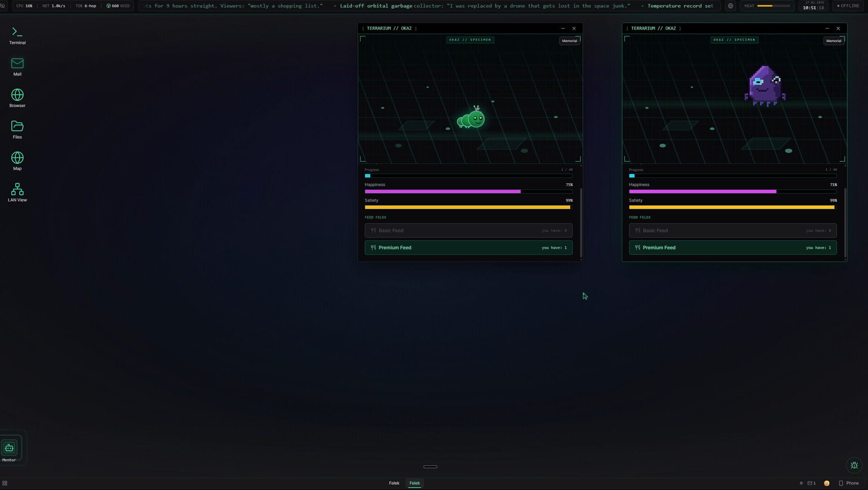Click the NET 1.0k/s readout
Screen dimensions: 868x490
click(x=54, y=6)
